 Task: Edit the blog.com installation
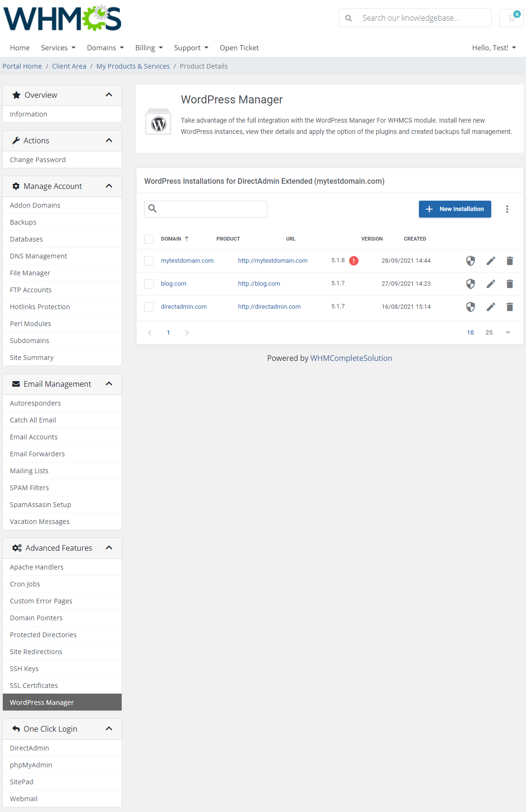pos(491,284)
